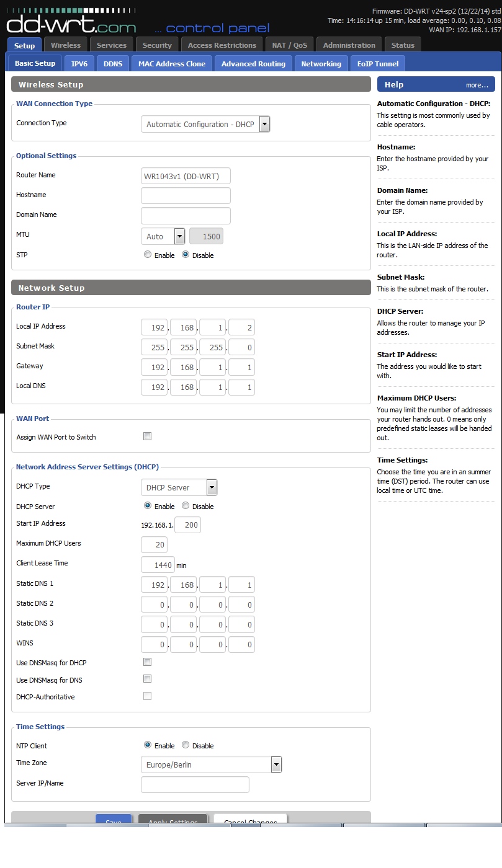The image size is (502, 868).
Task: Toggle Use DNSMasq for DHCP checkbox
Action: coord(148,662)
